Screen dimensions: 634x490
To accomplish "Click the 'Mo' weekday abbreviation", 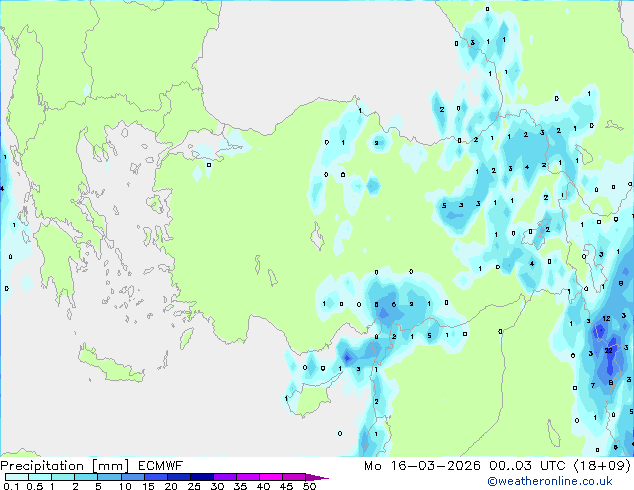I will 372,466.
